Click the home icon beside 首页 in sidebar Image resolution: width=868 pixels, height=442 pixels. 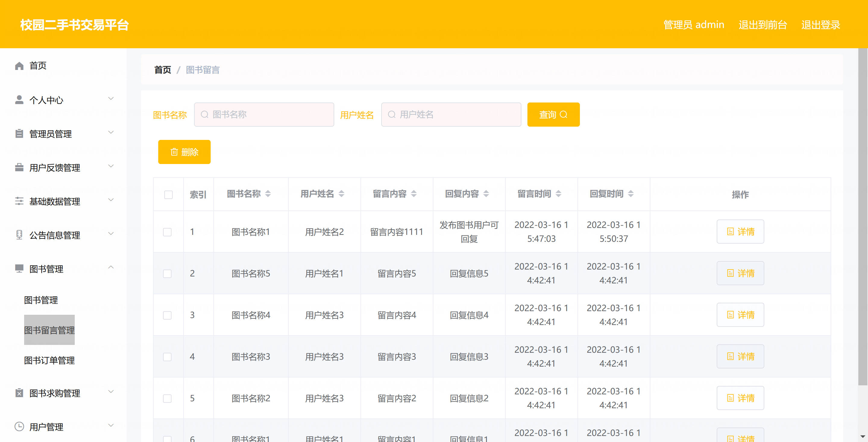(x=19, y=66)
